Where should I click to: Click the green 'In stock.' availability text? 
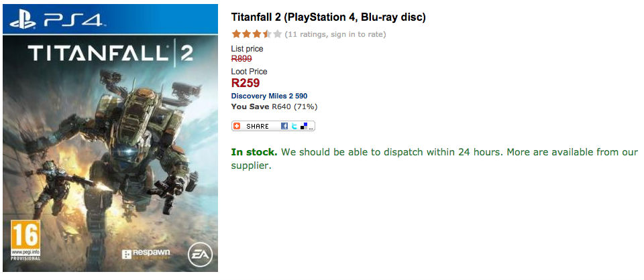(x=254, y=152)
